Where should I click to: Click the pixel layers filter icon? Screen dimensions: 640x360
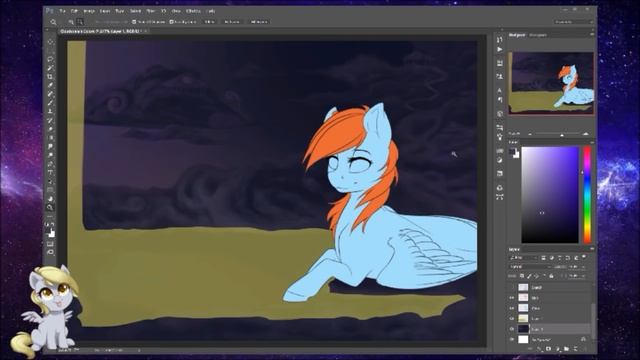pos(544,258)
